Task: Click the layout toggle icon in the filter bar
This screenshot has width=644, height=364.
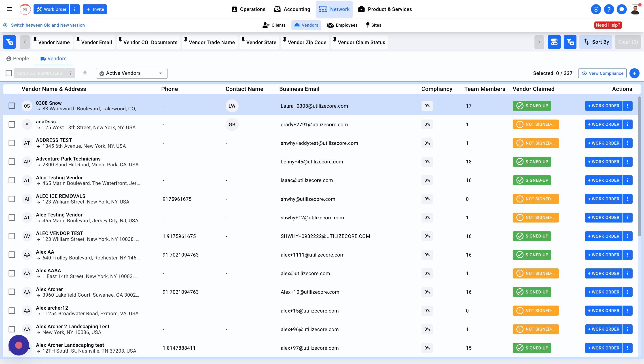Action: pyautogui.click(x=554, y=42)
